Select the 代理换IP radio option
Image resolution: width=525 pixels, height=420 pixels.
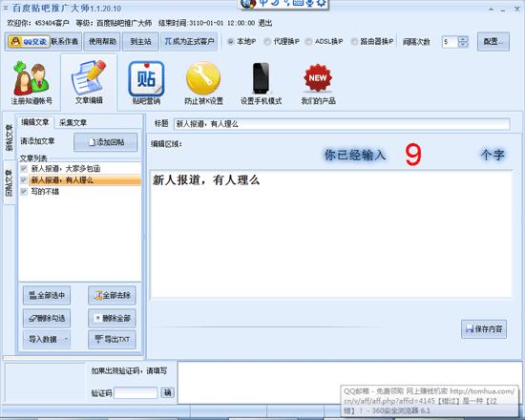click(267, 42)
